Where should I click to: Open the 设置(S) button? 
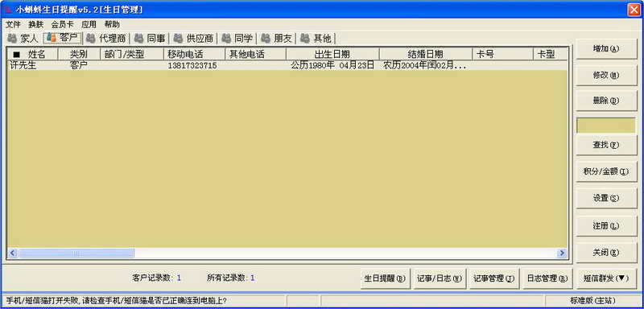pos(606,198)
